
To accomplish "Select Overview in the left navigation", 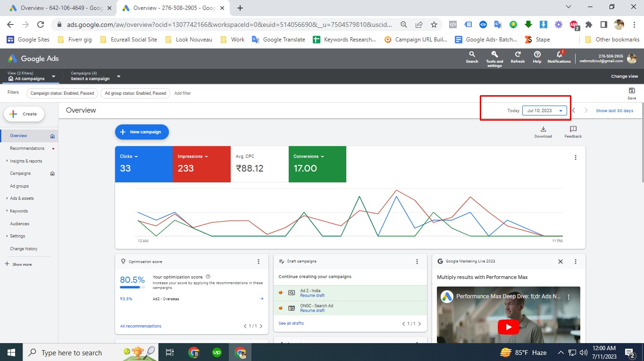I will (x=29, y=136).
